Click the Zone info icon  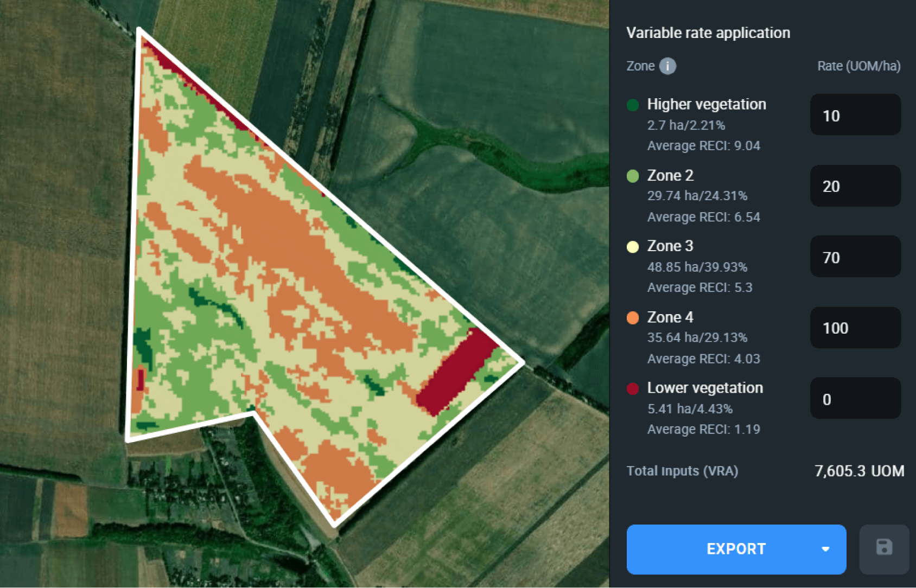coord(667,66)
